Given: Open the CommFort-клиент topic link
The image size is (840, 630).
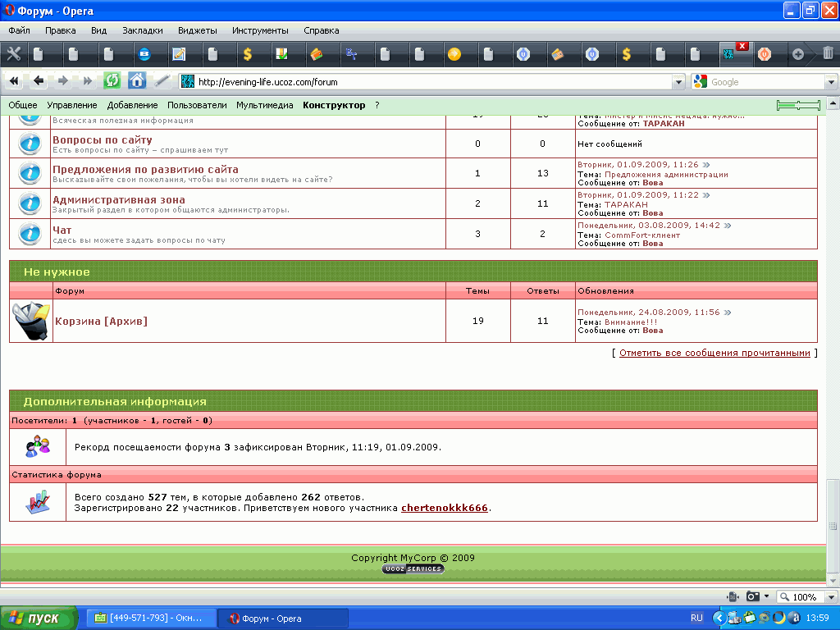Looking at the screenshot, I should 642,235.
